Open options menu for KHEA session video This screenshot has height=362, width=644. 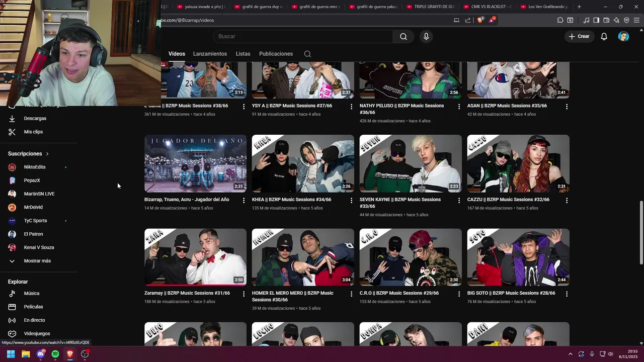(352, 200)
